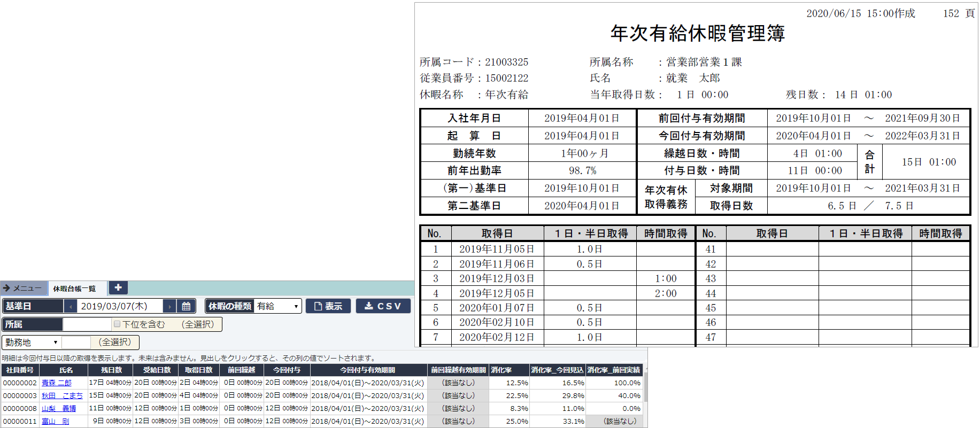980x428 pixels.
Task: Enable the 下位を含む checkbox
Action: point(117,324)
